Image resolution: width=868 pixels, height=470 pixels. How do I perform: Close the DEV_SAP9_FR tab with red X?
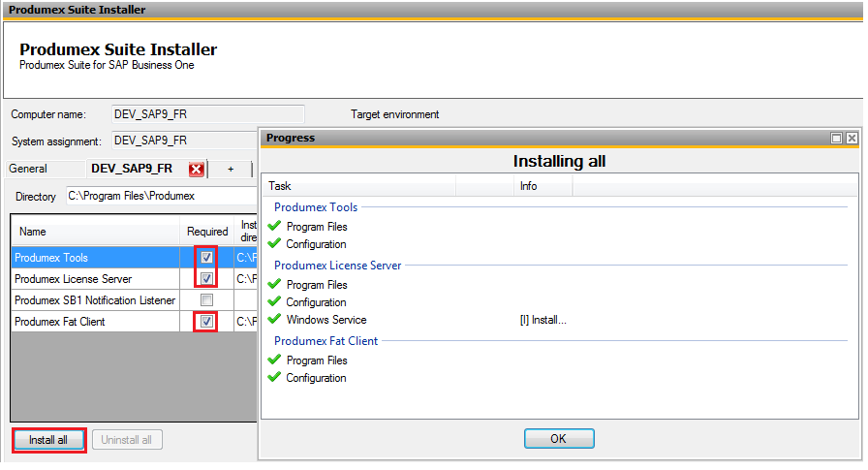pos(196,170)
